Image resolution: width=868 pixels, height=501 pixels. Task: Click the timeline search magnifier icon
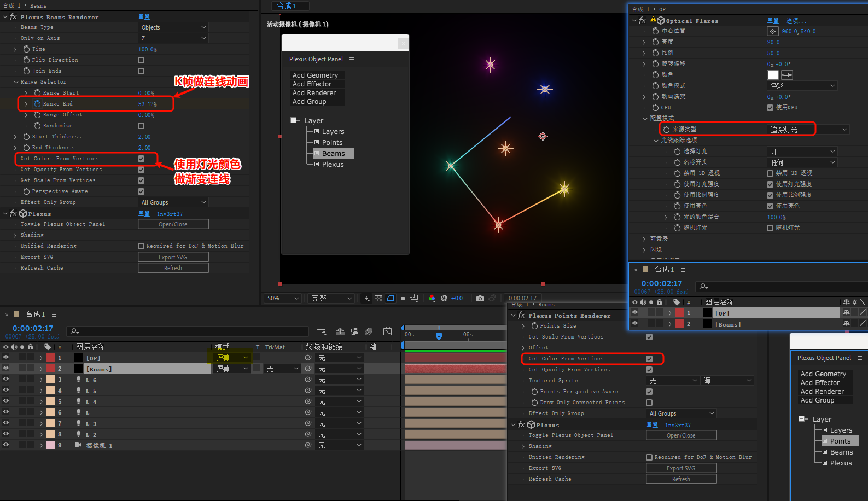tap(75, 331)
